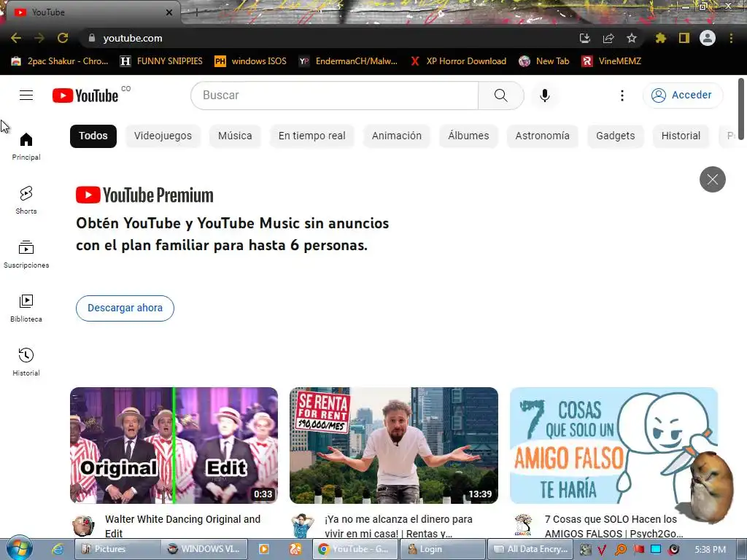This screenshot has height=560, width=747.
Task: Open Suscripciones in the sidebar
Action: [x=26, y=254]
